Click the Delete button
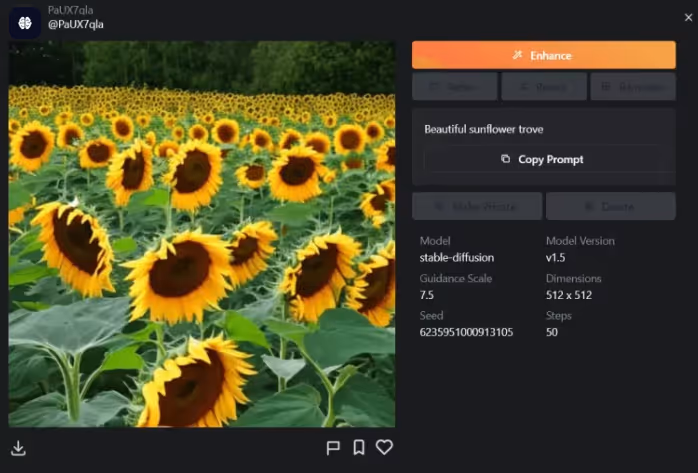This screenshot has height=473, width=698. click(x=611, y=206)
